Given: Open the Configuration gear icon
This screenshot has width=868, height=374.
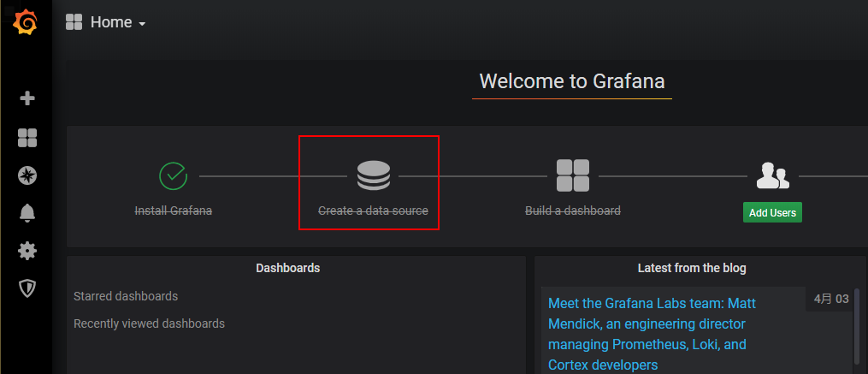Looking at the screenshot, I should 27,251.
